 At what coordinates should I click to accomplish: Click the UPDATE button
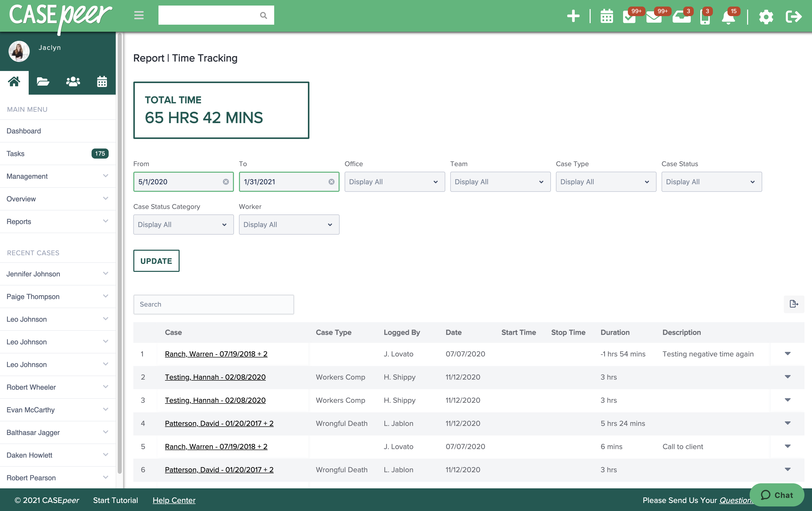click(156, 261)
